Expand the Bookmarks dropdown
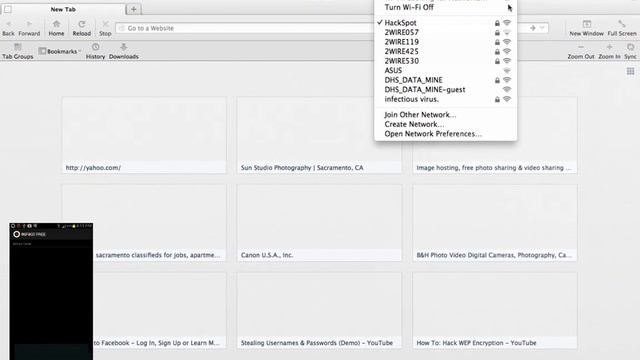Image resolution: width=640 pixels, height=360 pixels. [60, 51]
